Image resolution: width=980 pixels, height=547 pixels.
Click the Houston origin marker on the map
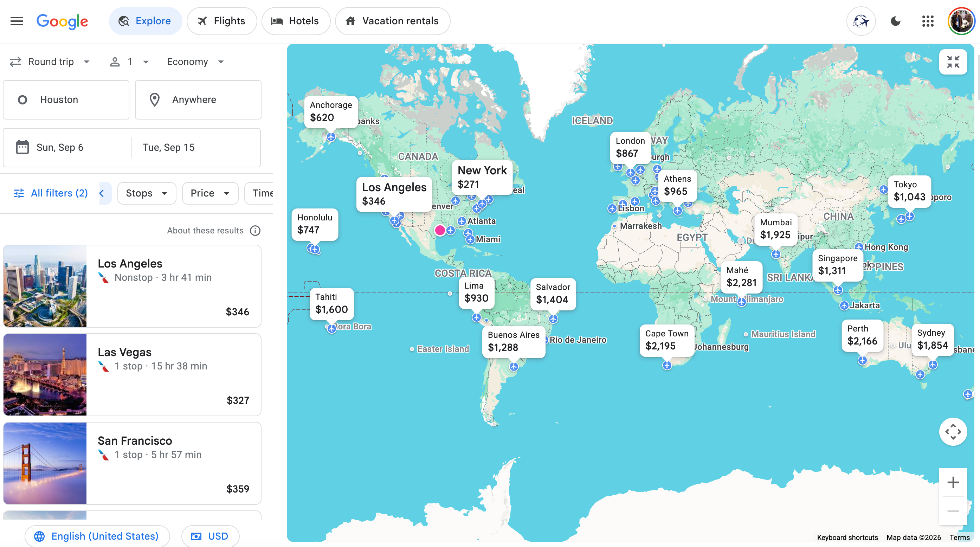click(x=440, y=230)
